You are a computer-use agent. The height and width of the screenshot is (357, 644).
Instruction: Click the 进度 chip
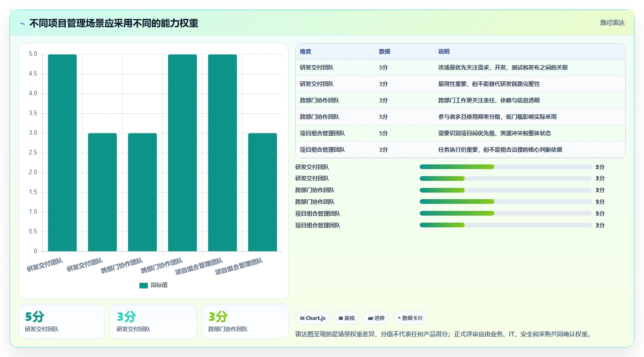coord(376,318)
